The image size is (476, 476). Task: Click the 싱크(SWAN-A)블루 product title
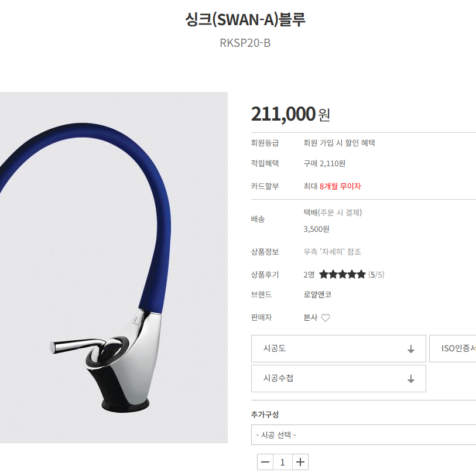click(x=245, y=19)
